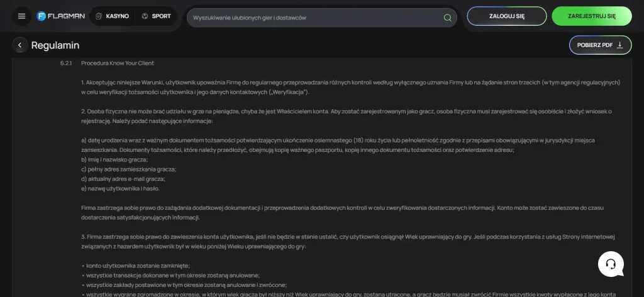Click the green search magnifier icon
The width and height of the screenshot is (644, 297).
pyautogui.click(x=447, y=18)
